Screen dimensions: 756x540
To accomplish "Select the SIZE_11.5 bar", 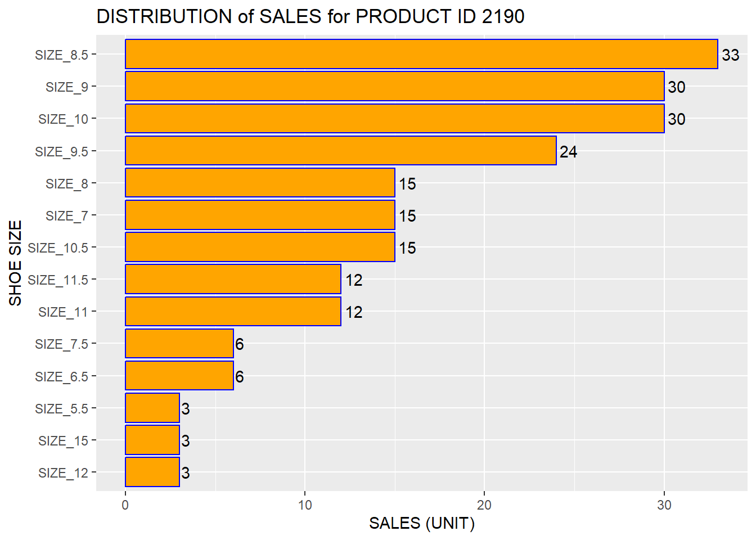I will coord(233,280).
